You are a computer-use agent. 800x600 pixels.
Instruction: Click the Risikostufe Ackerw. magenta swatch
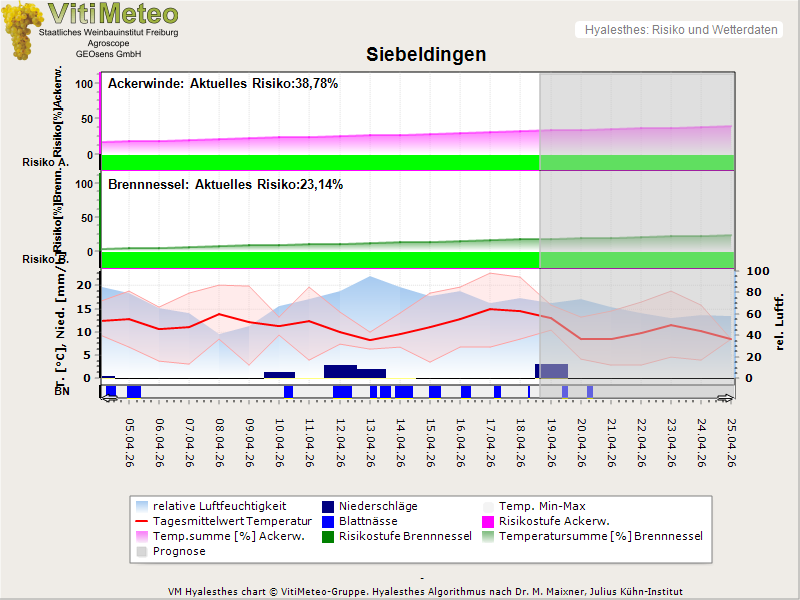[x=489, y=521]
